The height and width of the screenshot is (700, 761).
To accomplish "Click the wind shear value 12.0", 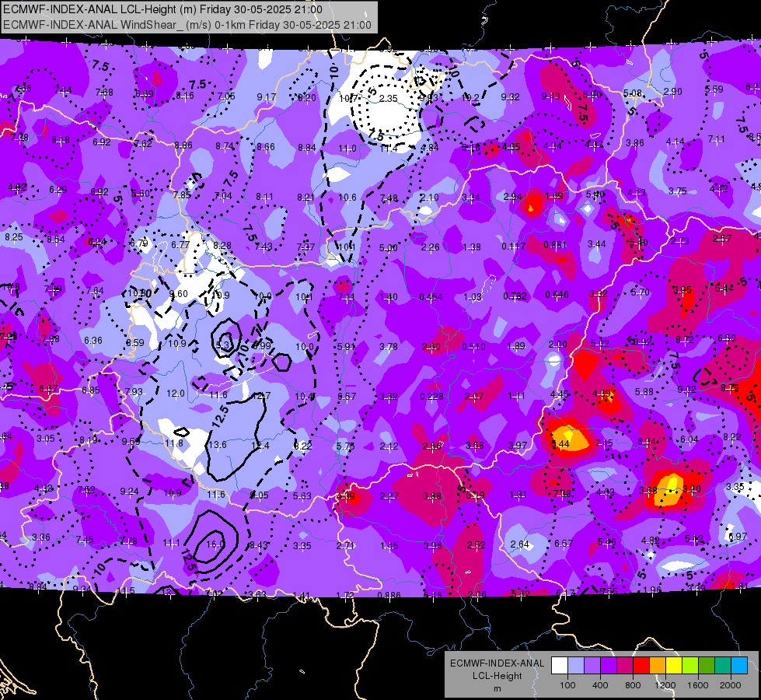I will (x=176, y=394).
